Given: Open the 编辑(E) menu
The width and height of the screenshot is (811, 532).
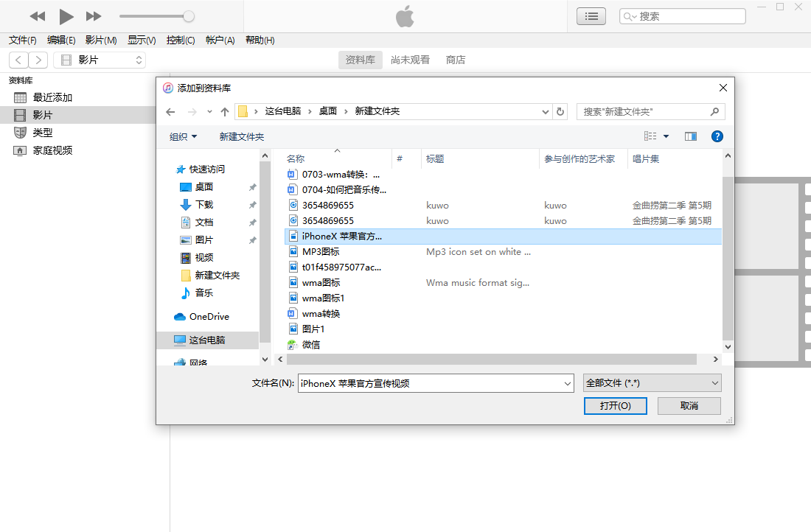Looking at the screenshot, I should 61,41.
